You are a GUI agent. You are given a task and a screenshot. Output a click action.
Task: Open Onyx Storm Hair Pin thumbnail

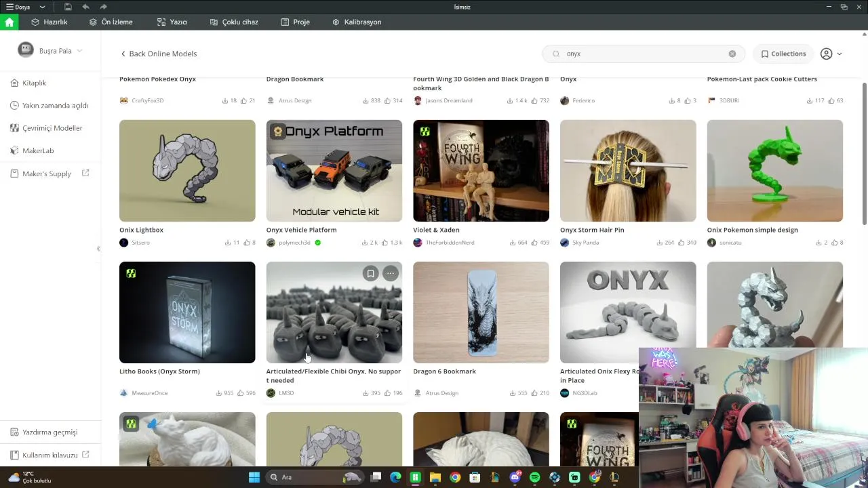628,171
